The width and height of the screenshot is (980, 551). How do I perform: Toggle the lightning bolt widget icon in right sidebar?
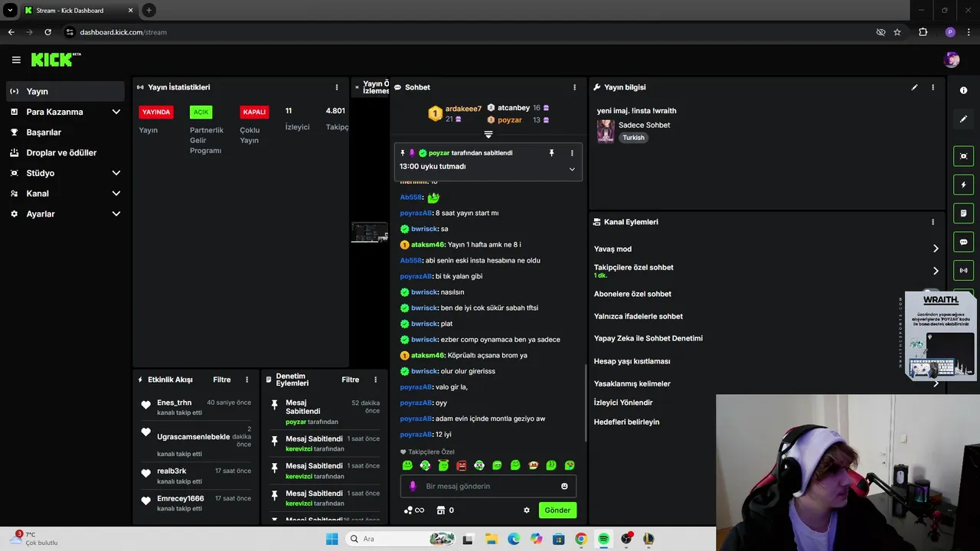pos(963,184)
